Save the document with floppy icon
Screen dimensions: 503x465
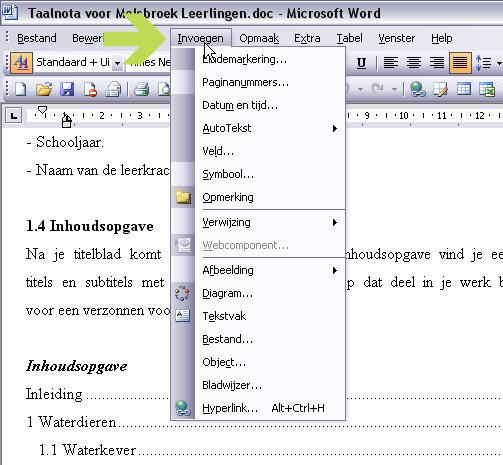(67, 89)
